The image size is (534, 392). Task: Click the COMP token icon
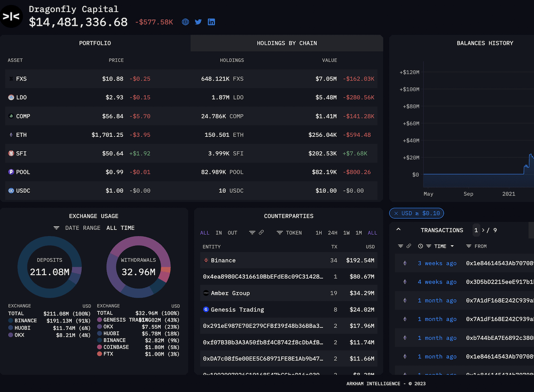click(x=11, y=116)
